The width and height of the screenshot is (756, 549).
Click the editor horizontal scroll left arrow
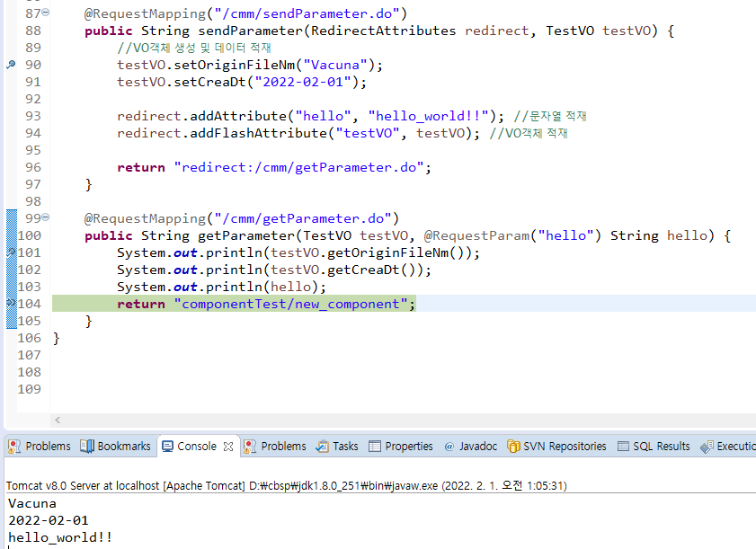pyautogui.click(x=58, y=420)
